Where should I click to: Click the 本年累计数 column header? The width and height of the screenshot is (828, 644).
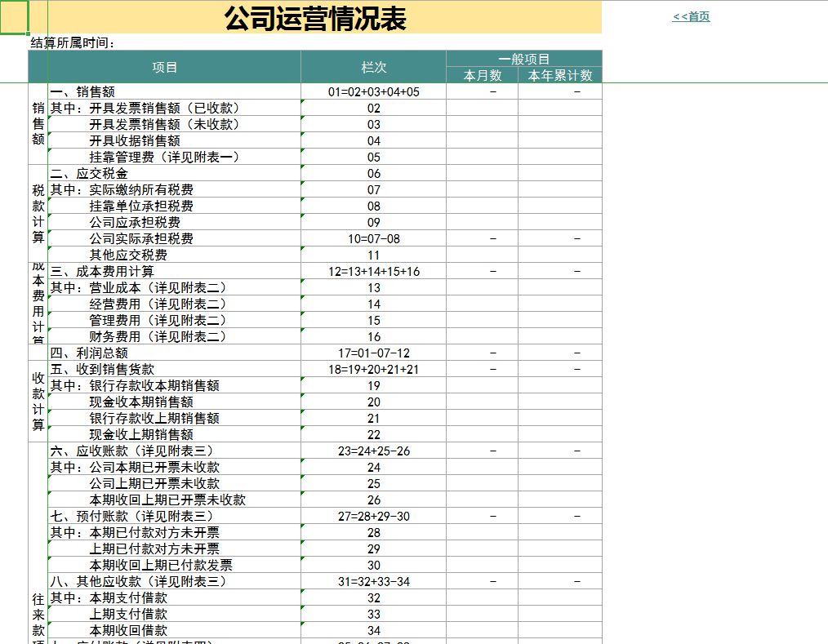[559, 75]
